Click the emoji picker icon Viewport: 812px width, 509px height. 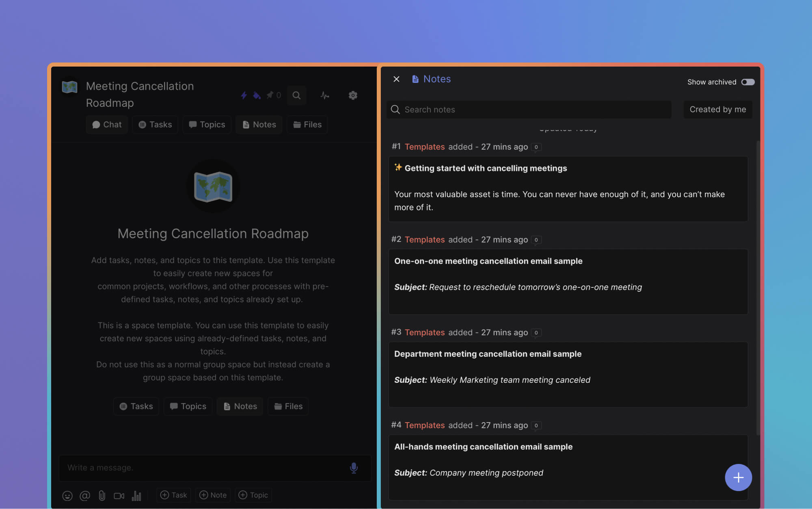[67, 496]
